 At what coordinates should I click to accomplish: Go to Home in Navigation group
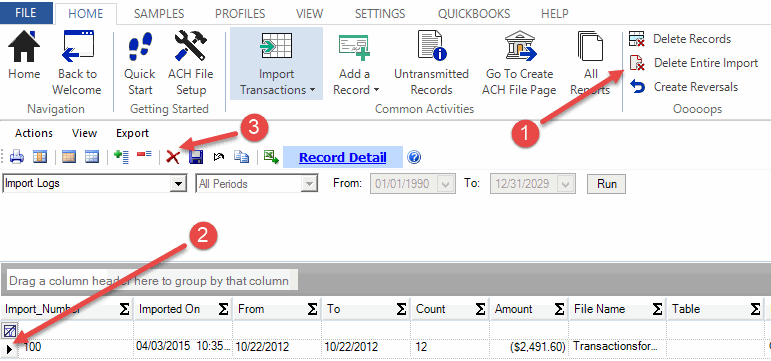click(24, 55)
